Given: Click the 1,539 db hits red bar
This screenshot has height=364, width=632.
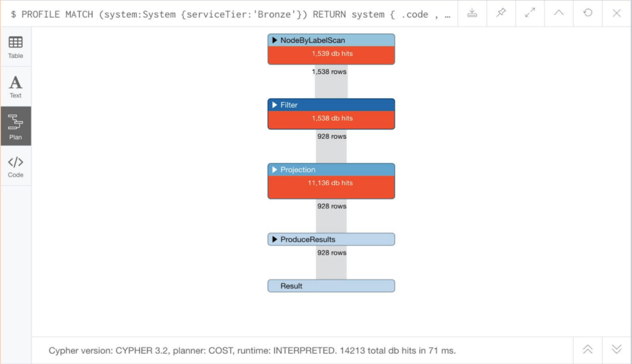Looking at the screenshot, I should pyautogui.click(x=331, y=54).
